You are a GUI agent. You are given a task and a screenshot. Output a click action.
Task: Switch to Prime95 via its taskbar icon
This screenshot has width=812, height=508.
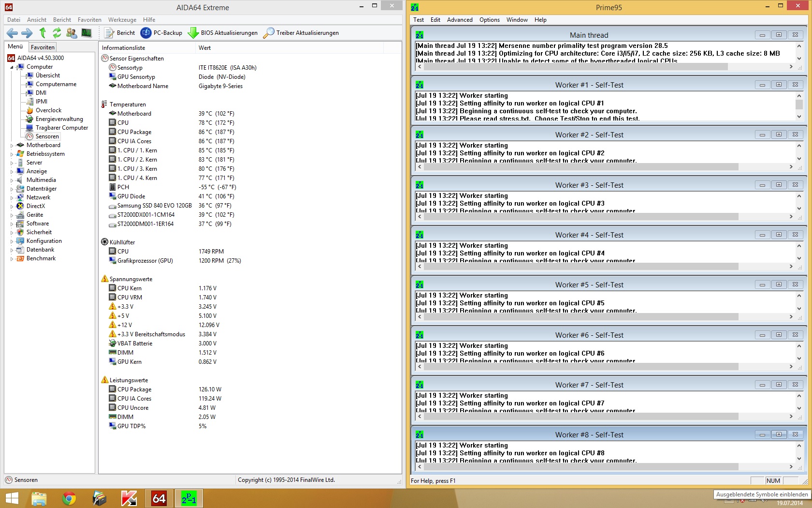188,498
